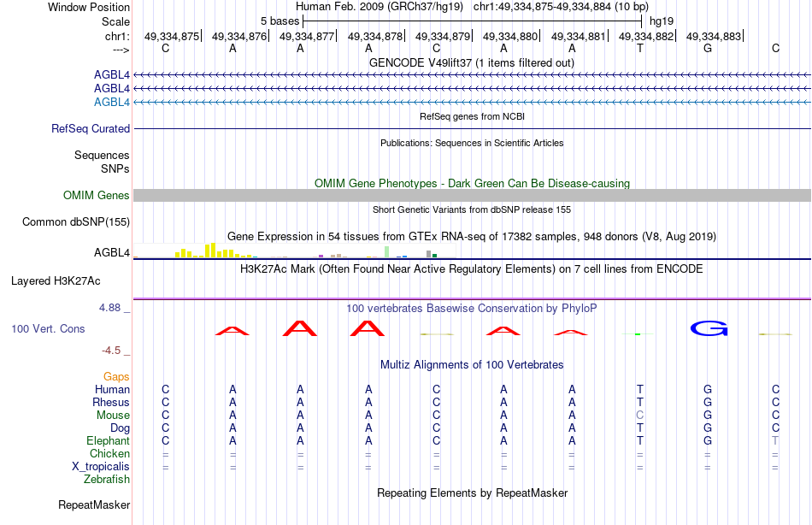Click the 5 bases scale bar text
The image size is (812, 525).
click(279, 21)
